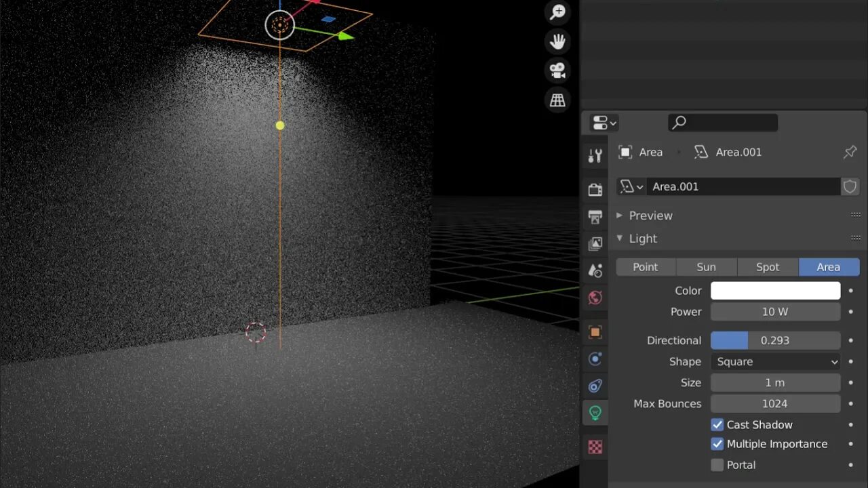The width and height of the screenshot is (868, 488).
Task: Disable Cast Shadow
Action: point(717,425)
